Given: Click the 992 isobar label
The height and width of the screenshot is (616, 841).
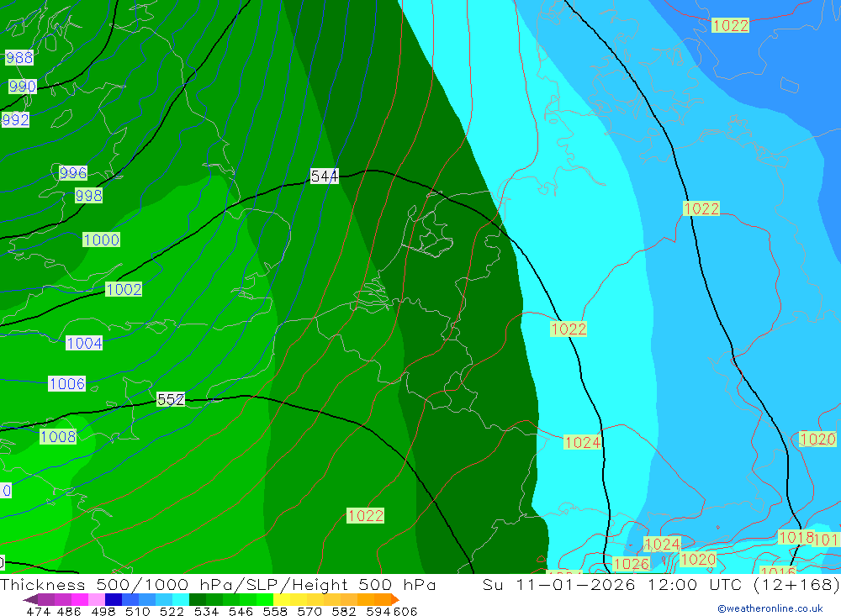Looking at the screenshot, I should coord(15,119).
